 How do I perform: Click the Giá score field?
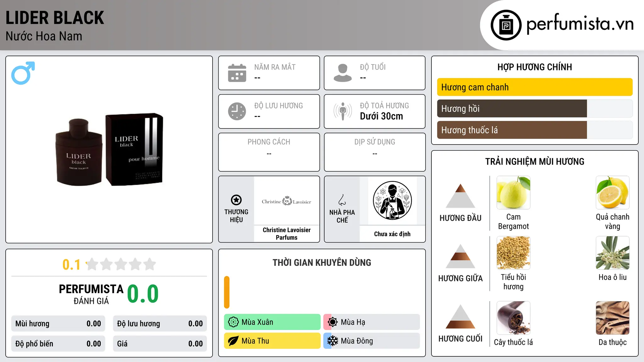tap(160, 344)
